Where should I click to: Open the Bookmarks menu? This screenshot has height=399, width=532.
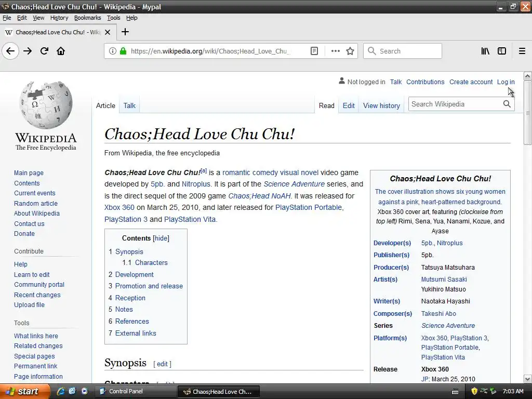coord(87,18)
